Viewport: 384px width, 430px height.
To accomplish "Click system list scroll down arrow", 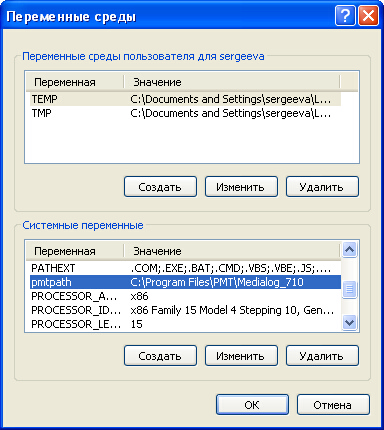I will 349,323.
